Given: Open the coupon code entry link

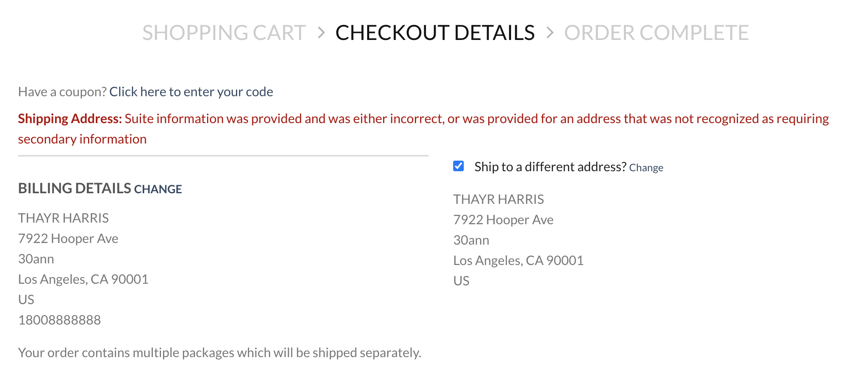Looking at the screenshot, I should pyautogui.click(x=191, y=92).
